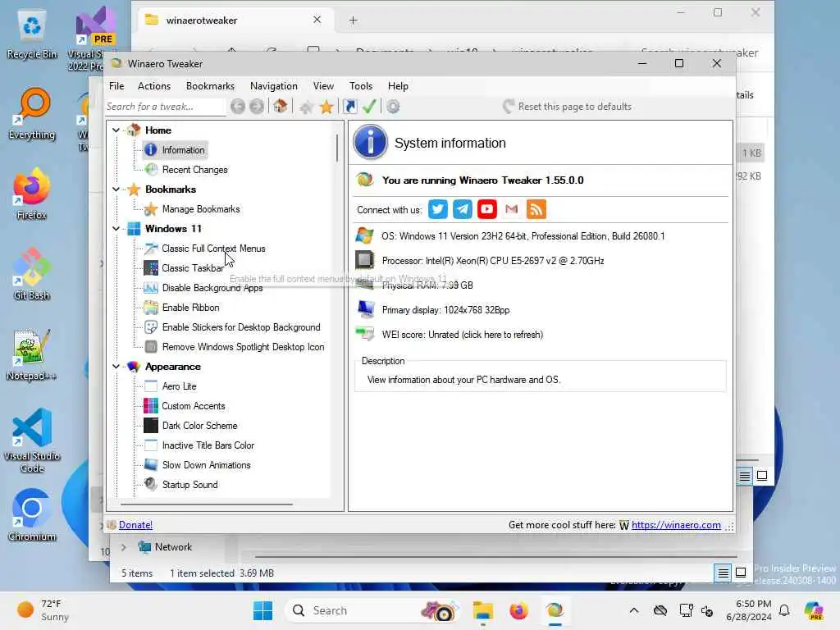
Task: Open the YouTube link icon
Action: tap(487, 209)
